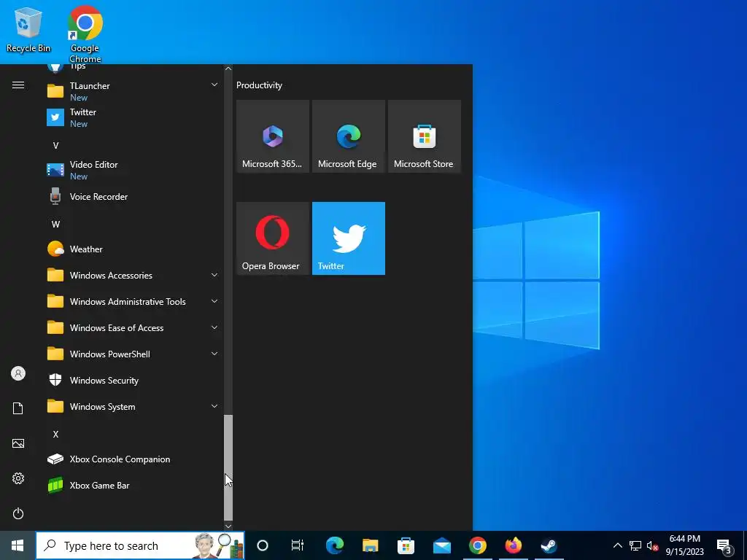
Task: Open Mail from the taskbar
Action: [x=442, y=545]
